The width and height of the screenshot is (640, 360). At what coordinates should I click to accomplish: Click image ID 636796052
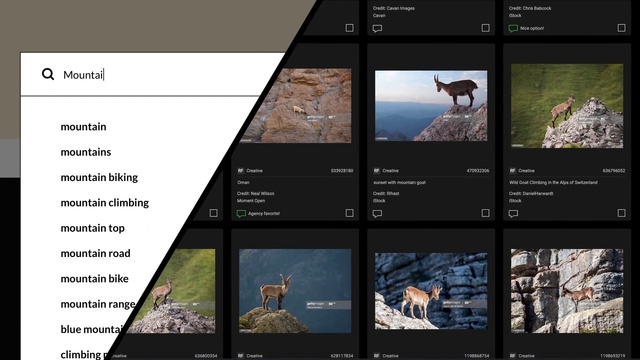click(613, 171)
